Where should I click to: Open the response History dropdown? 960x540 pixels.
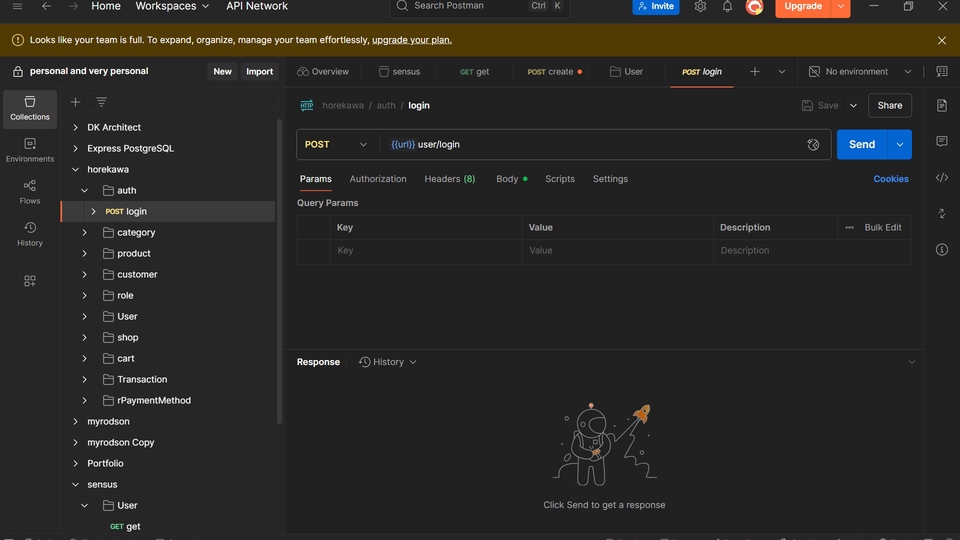[x=388, y=362]
